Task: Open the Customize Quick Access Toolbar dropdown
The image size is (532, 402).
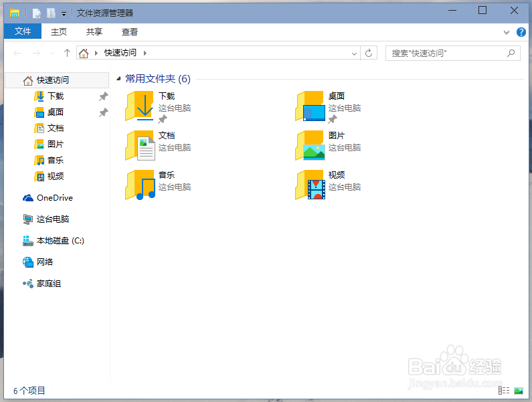Action: pos(64,14)
